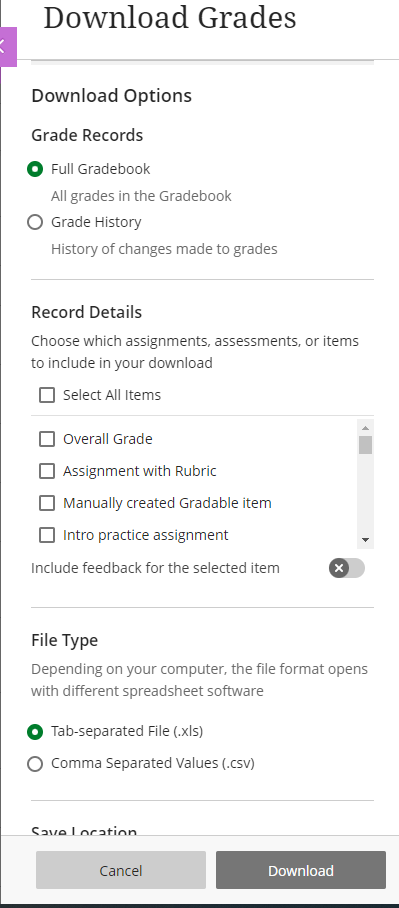The width and height of the screenshot is (399, 908).
Task: Tick the Overall Grade checkbox
Action: pyautogui.click(x=47, y=439)
